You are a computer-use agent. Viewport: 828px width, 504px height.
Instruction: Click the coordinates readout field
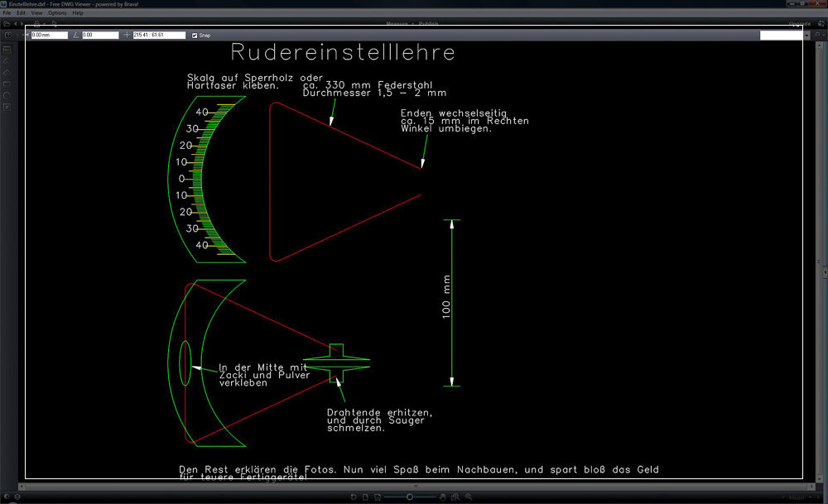[x=157, y=36]
